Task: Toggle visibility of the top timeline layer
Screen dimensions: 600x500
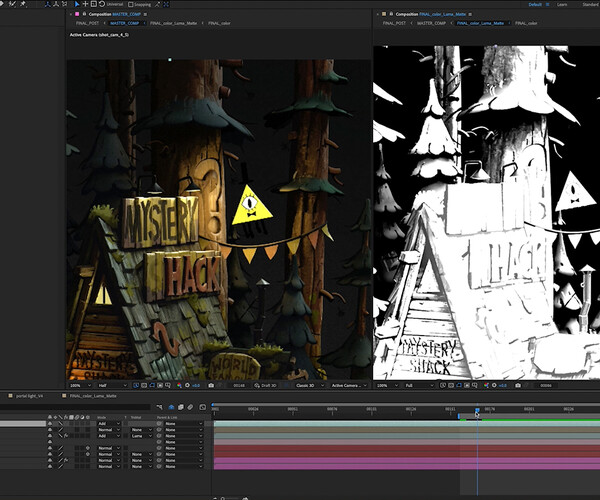Action: coord(50,424)
